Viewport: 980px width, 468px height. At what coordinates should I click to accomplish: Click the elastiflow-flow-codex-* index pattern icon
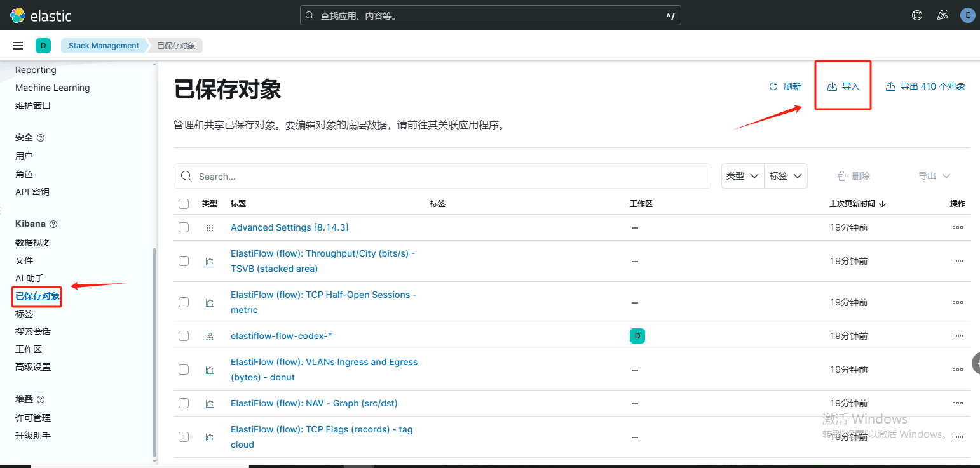tap(210, 336)
